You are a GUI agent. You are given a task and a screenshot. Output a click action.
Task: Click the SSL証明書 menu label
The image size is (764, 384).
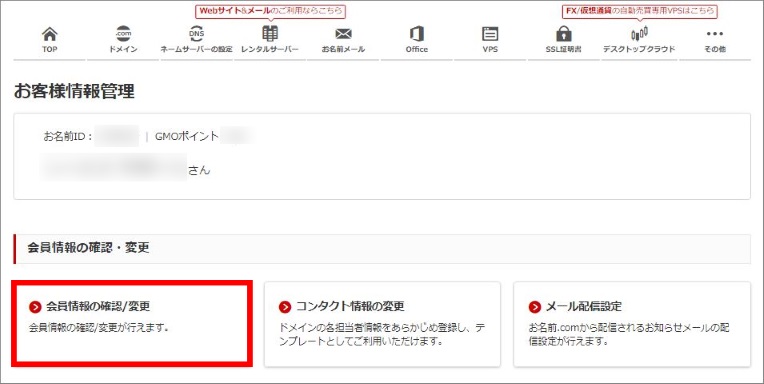click(564, 49)
